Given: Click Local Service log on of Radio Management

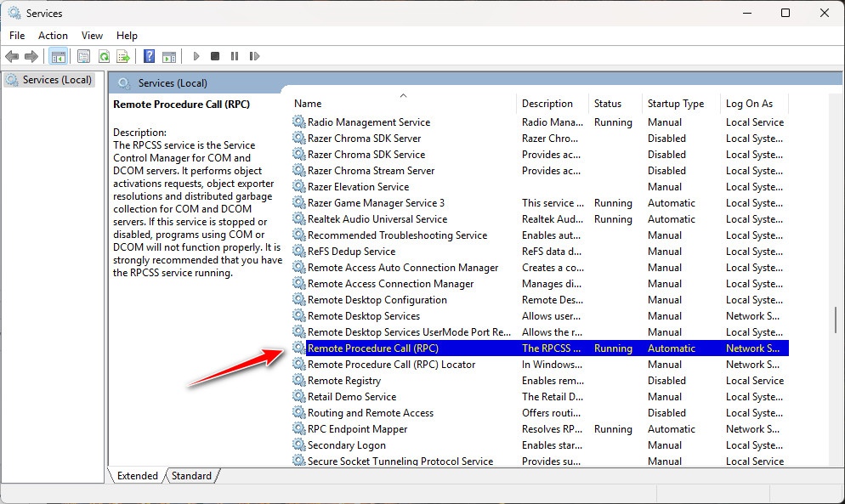Looking at the screenshot, I should point(755,122).
